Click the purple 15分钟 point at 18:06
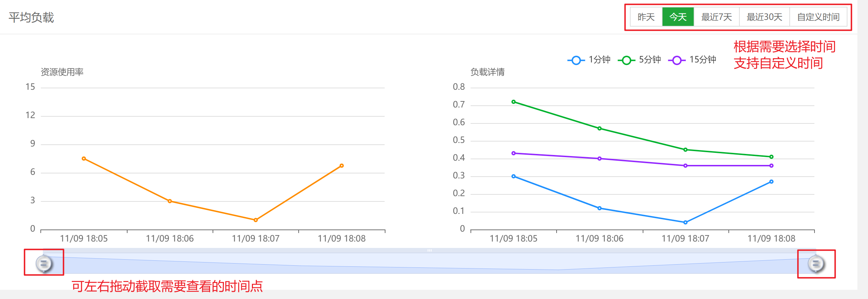868x299 pixels. [x=599, y=159]
